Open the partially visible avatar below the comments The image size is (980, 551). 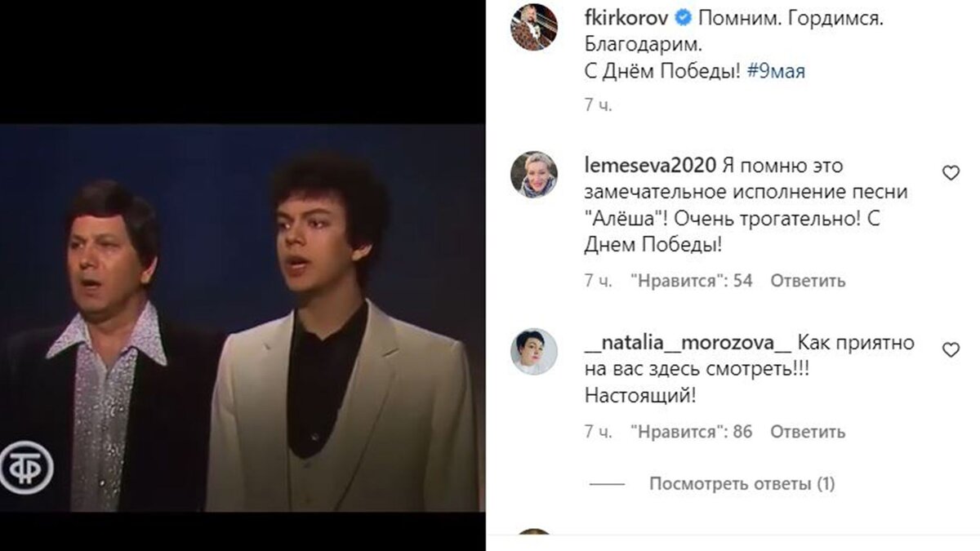534,540
